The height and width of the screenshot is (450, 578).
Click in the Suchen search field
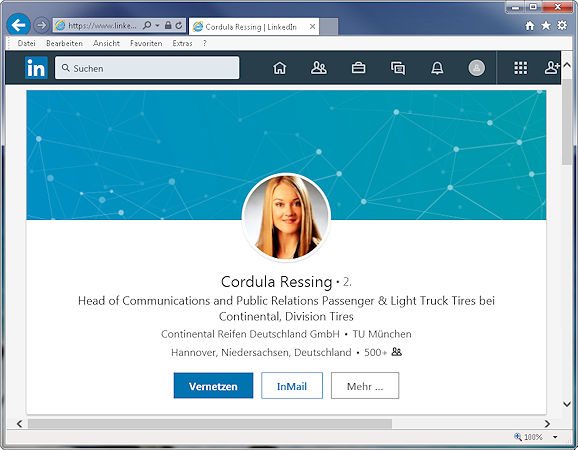point(147,68)
